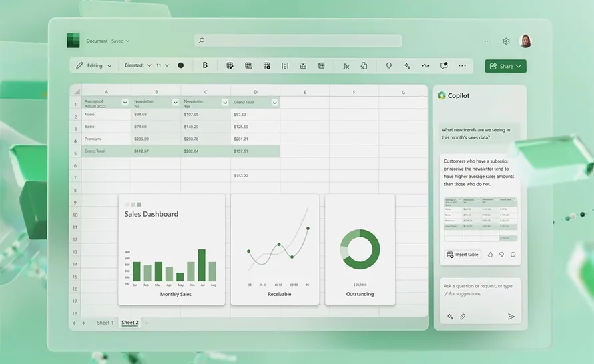The height and width of the screenshot is (364, 594).
Task: Click the card view layout icon
Action: [321, 66]
